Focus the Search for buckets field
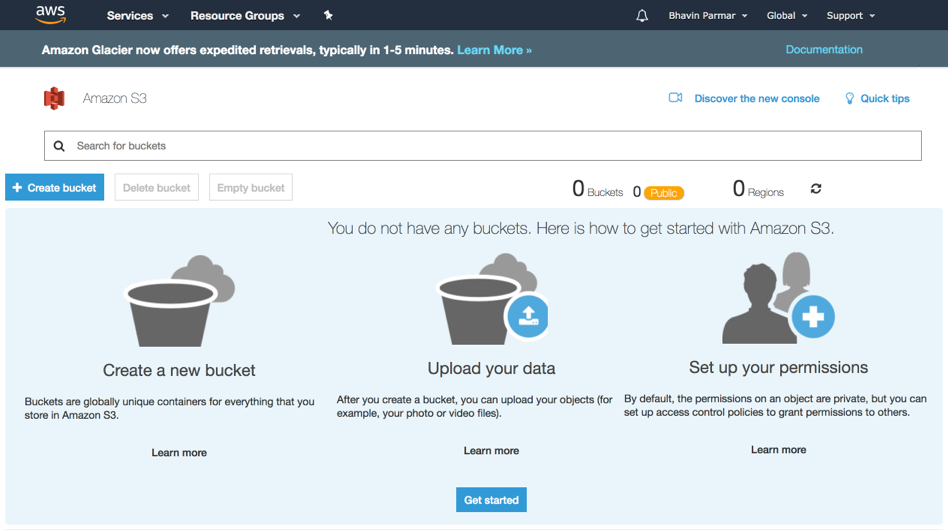The width and height of the screenshot is (948, 530). coord(482,146)
